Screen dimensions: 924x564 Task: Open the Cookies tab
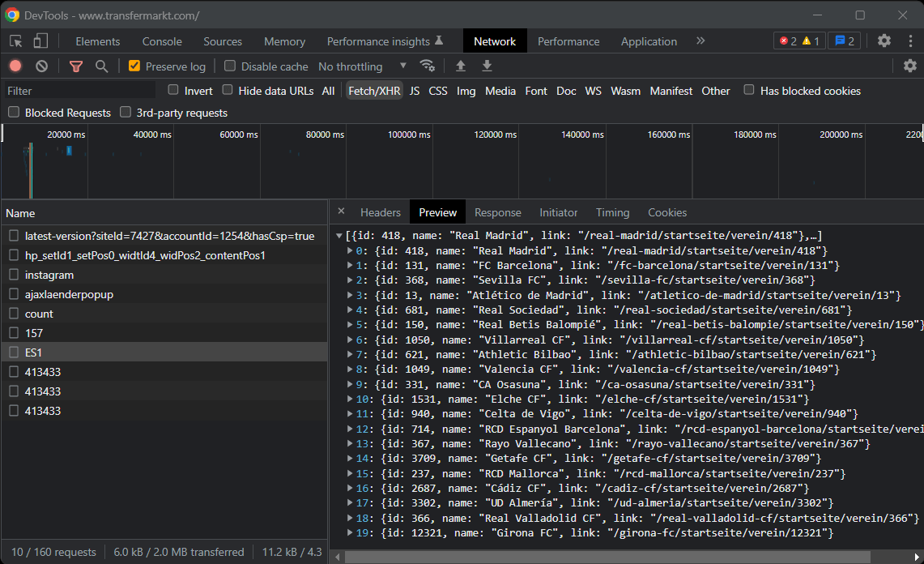coord(667,212)
